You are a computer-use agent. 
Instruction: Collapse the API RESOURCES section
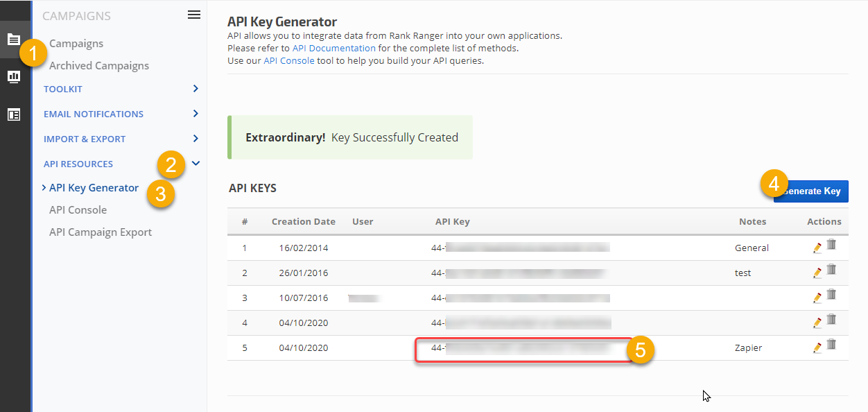coord(196,164)
